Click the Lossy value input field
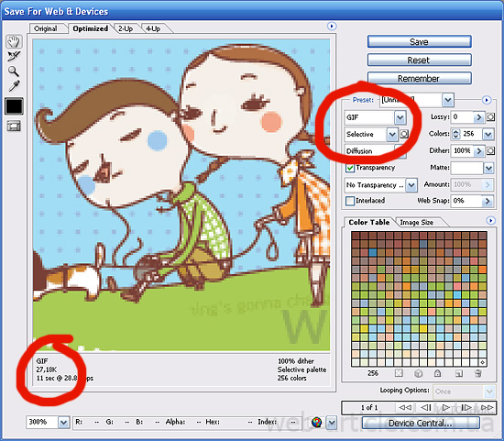 coord(462,117)
